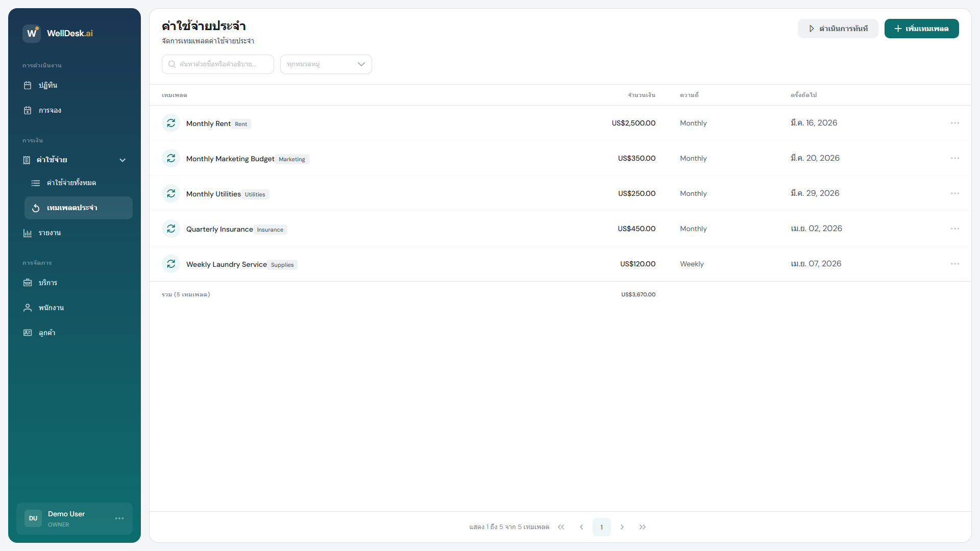Open the ทุกหมวดหมู่ category filter dropdown
Screen dimensions: 980x551
click(x=326, y=64)
